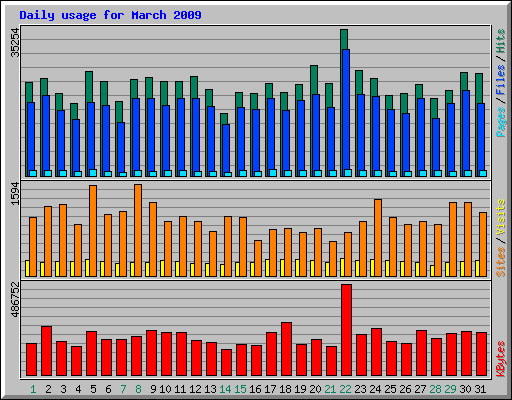Click the orange Sites bar for day 16

tap(258, 258)
